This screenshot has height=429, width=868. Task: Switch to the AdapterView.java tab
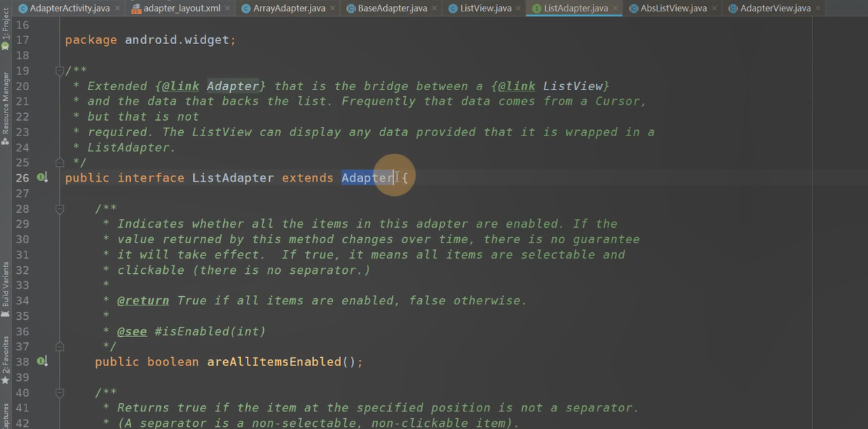[774, 8]
